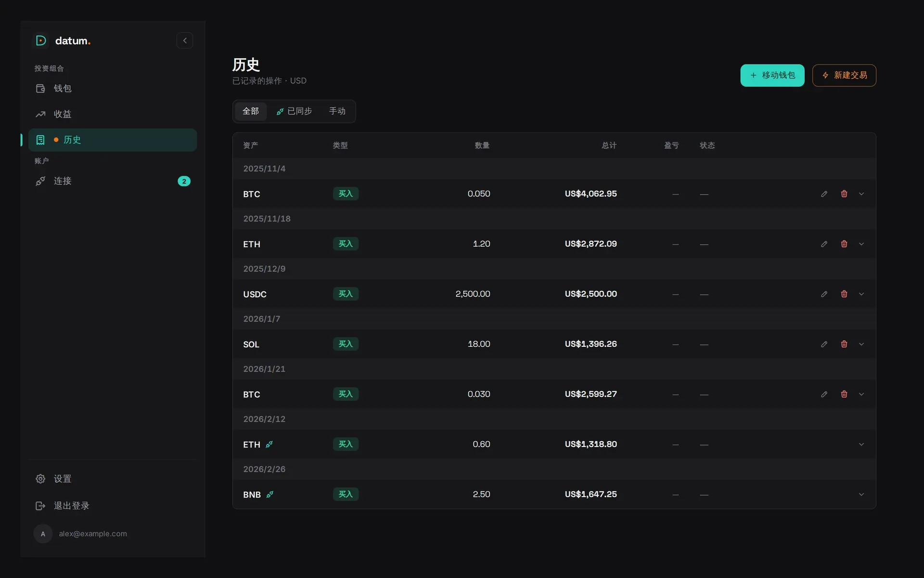The image size is (924, 578).
Task: Open 设置 from the sidebar
Action: pyautogui.click(x=113, y=479)
